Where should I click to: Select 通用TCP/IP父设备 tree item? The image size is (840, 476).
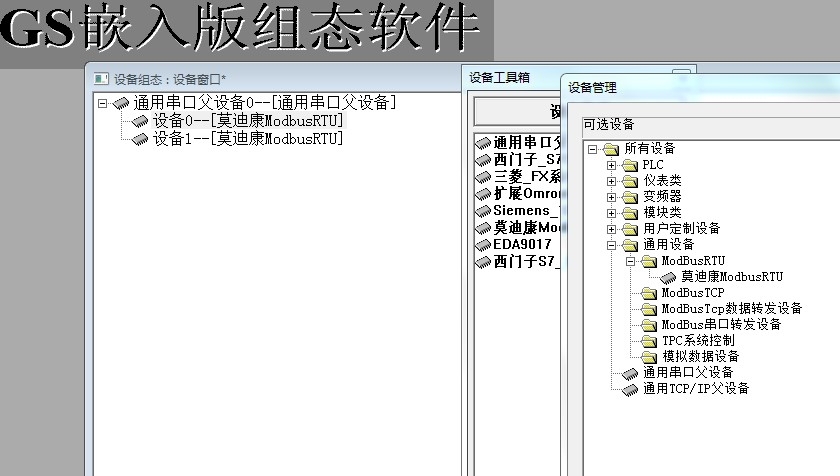pyautogui.click(x=696, y=388)
